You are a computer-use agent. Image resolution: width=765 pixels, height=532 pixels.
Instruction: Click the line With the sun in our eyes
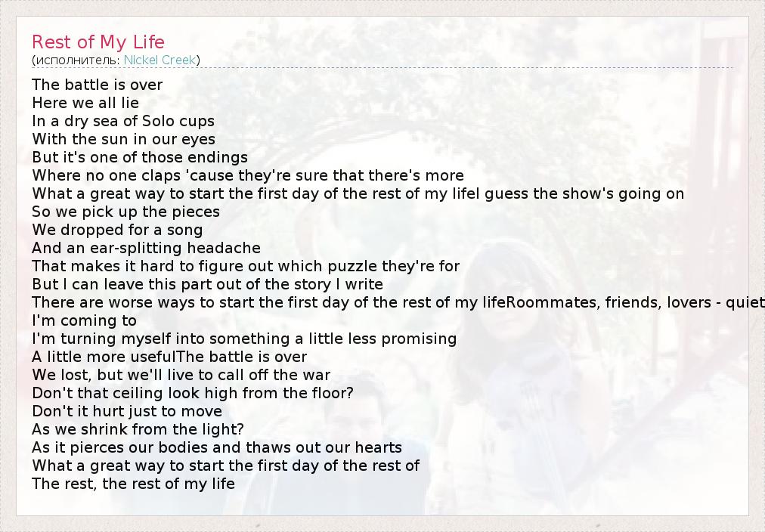pyautogui.click(x=123, y=139)
